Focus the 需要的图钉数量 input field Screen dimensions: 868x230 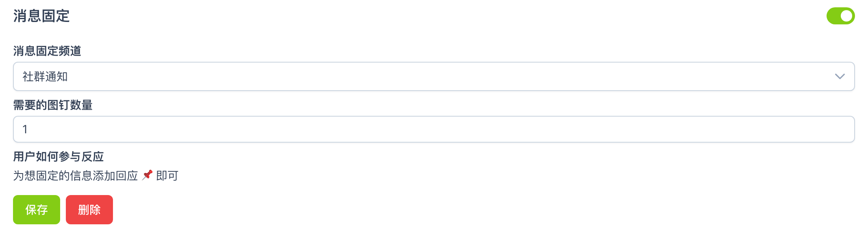pyautogui.click(x=433, y=129)
